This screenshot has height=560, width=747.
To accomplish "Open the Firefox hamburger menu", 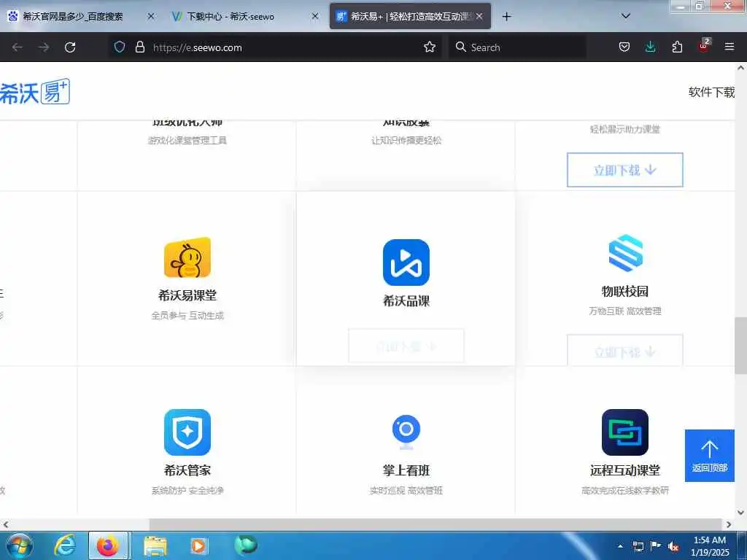I will click(729, 47).
